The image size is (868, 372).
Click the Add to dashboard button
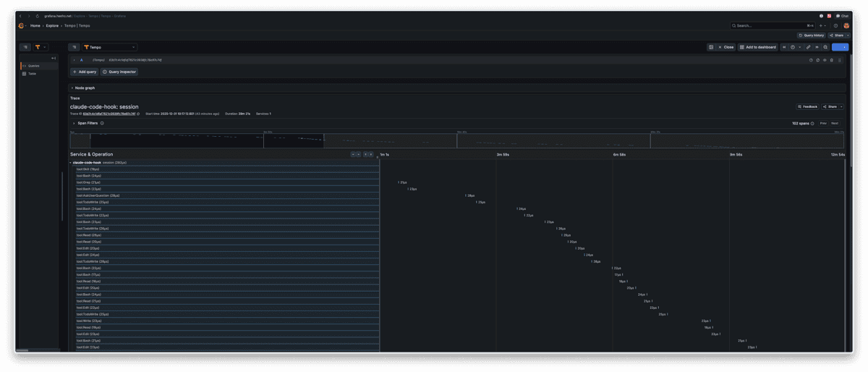click(757, 47)
